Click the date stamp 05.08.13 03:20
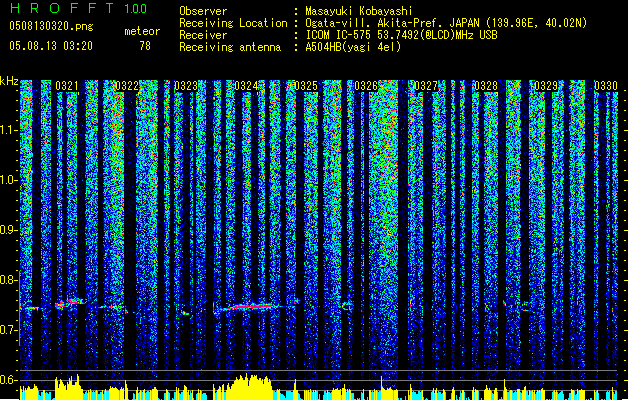The height and width of the screenshot is (400, 629). coord(51,46)
